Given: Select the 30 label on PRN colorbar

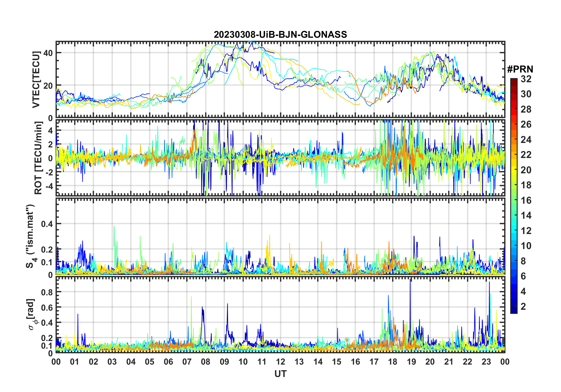Looking at the screenshot, I should point(526,94).
